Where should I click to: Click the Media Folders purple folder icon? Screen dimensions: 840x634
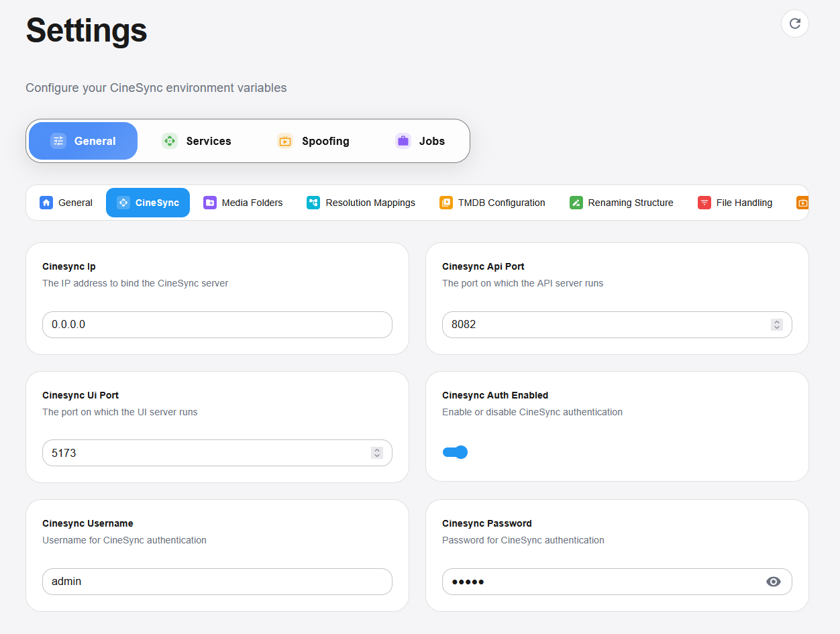(x=210, y=203)
